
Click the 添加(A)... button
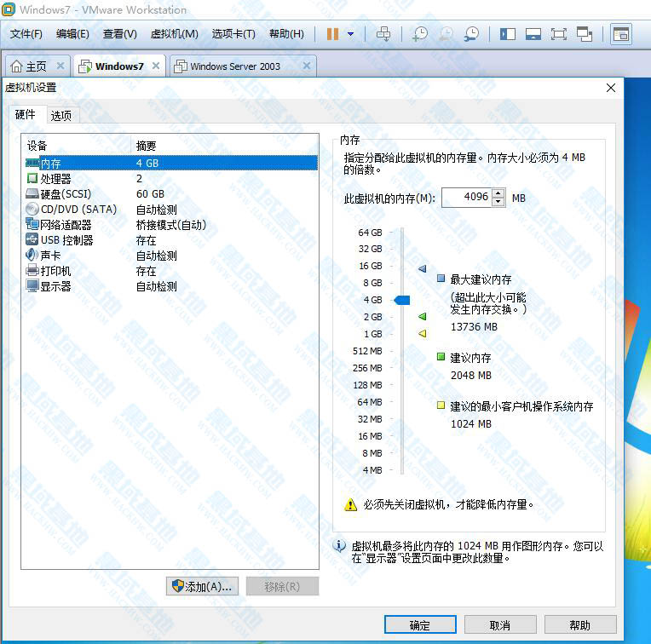tap(202, 586)
